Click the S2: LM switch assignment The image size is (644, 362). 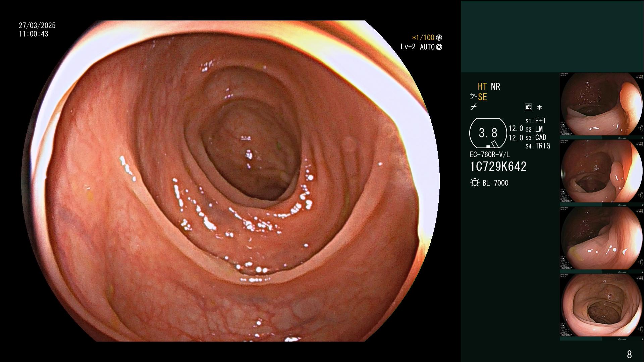coord(534,129)
